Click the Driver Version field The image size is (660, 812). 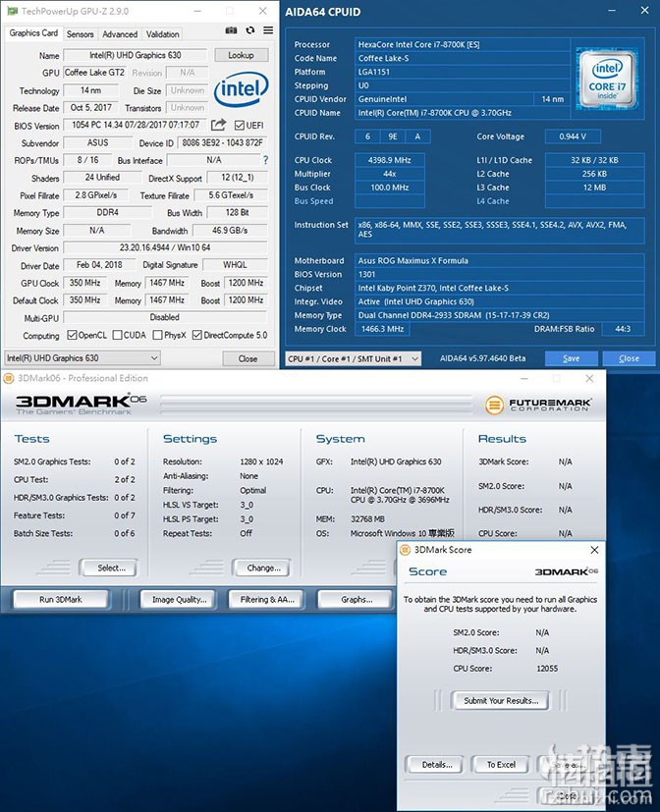click(165, 247)
